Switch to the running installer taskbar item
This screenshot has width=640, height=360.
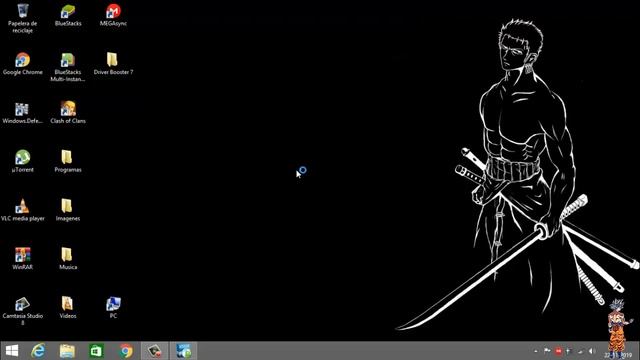(x=184, y=351)
